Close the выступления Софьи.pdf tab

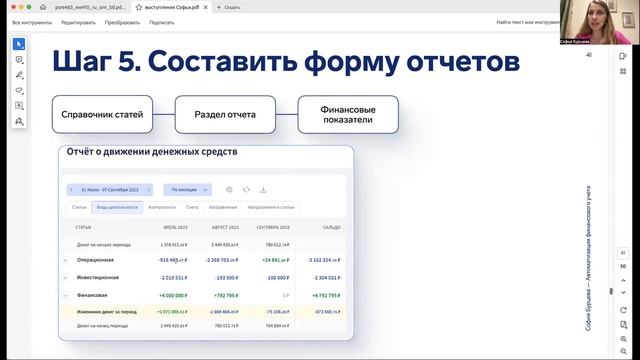[x=205, y=7]
